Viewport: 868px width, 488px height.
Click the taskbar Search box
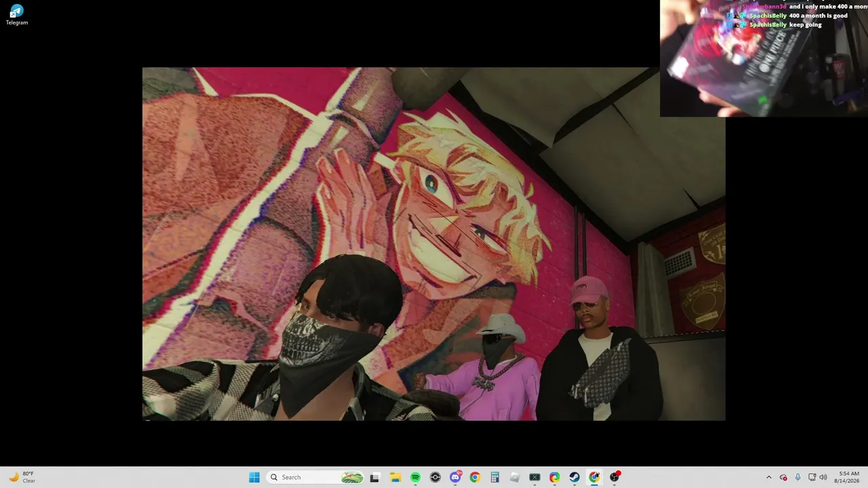pyautogui.click(x=316, y=477)
